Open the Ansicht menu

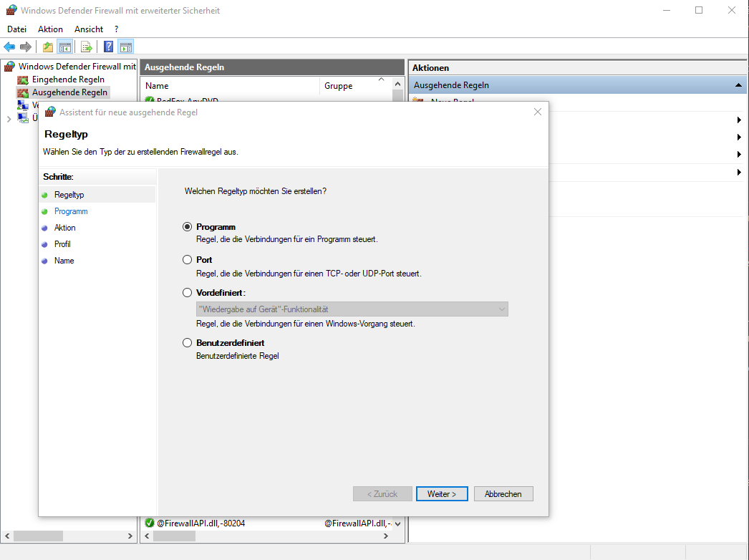click(x=88, y=29)
